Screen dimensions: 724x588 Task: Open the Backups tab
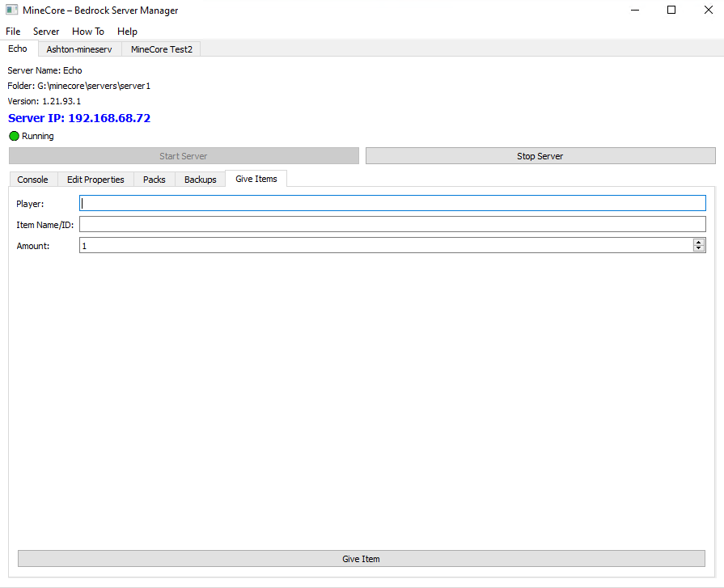[x=201, y=180]
